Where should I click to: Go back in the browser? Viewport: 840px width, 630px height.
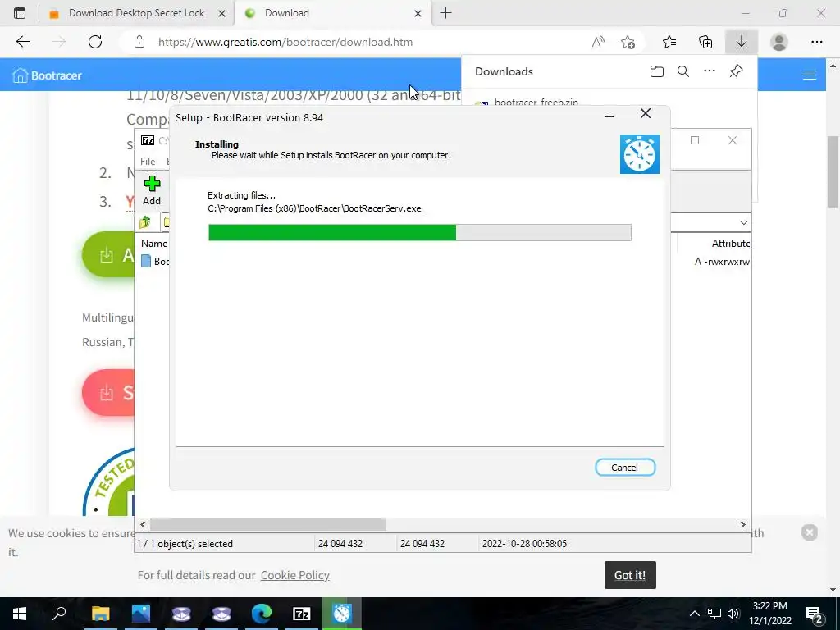22,42
